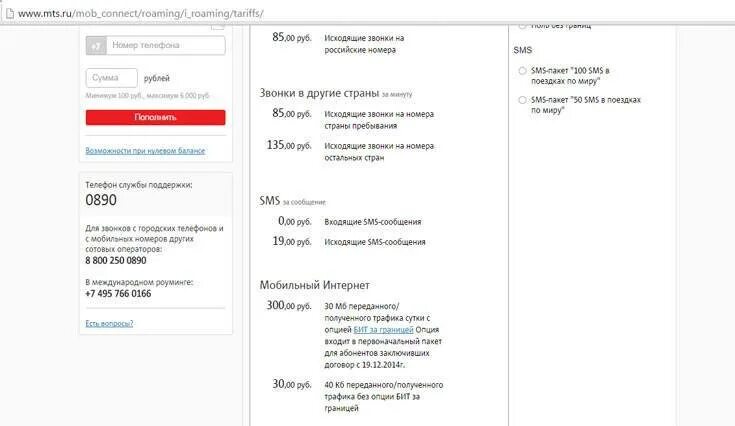Select the "50 SMS в поездках по миру" package
735x426 pixels.
point(522,100)
